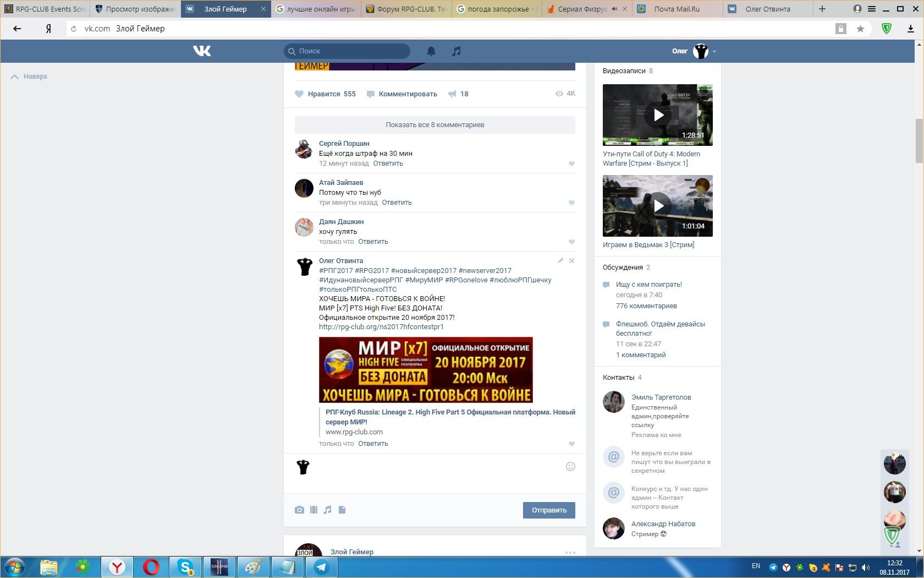This screenshot has width=924, height=578.
Task: Like Даян Дашкин's comment
Action: pyautogui.click(x=571, y=242)
